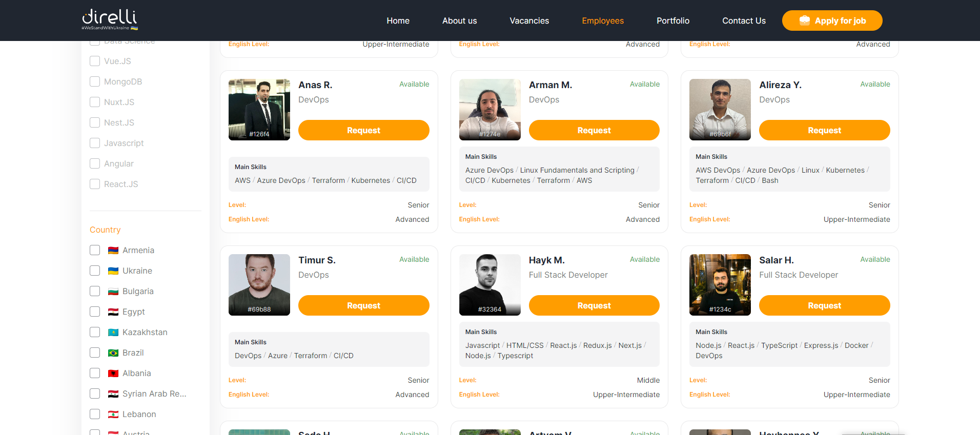This screenshot has height=435, width=980.
Task: Open Anas R. profile photo #126f4
Action: tap(259, 110)
